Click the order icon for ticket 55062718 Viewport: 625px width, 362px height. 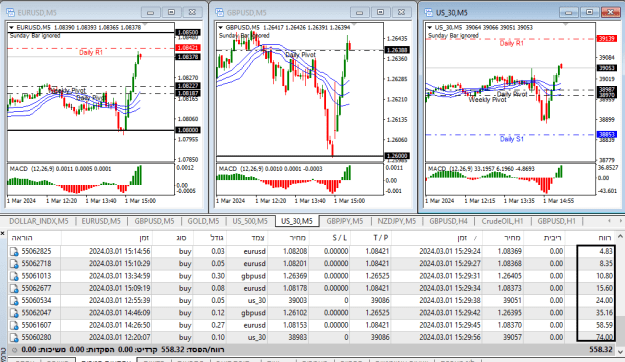[x=14, y=264]
